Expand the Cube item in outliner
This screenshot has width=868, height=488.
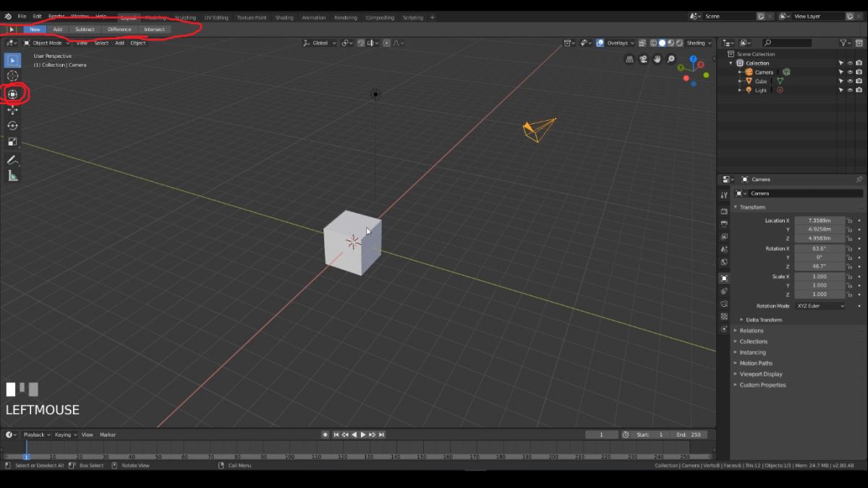[740, 81]
